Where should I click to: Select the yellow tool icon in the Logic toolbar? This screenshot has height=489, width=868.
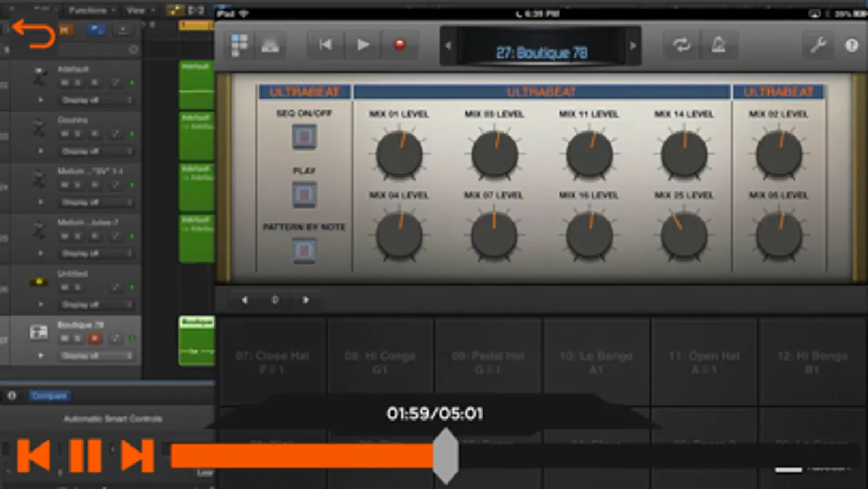tap(174, 10)
